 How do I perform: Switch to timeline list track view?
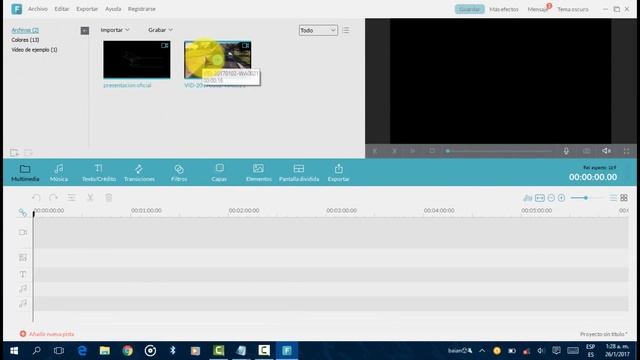point(613,198)
